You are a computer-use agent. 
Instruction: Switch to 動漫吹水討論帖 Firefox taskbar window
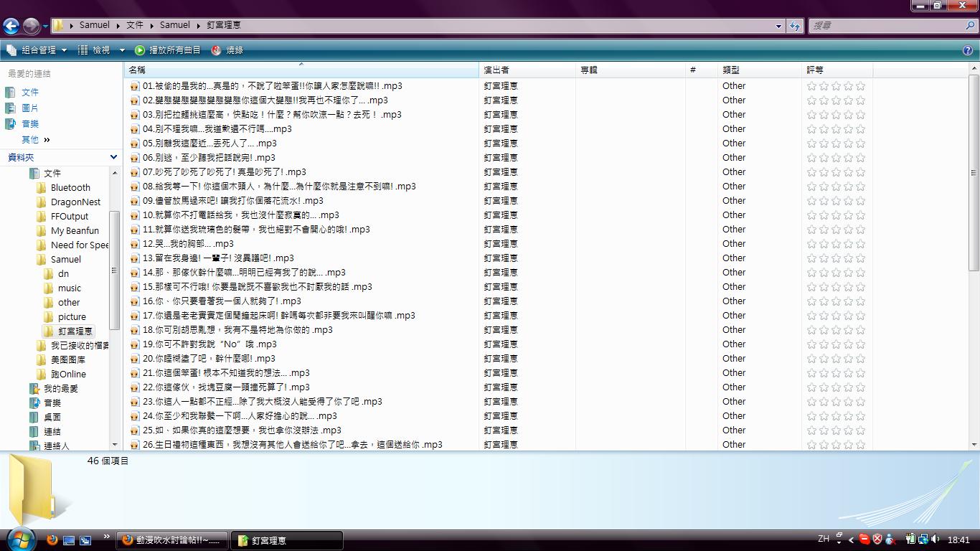click(173, 540)
